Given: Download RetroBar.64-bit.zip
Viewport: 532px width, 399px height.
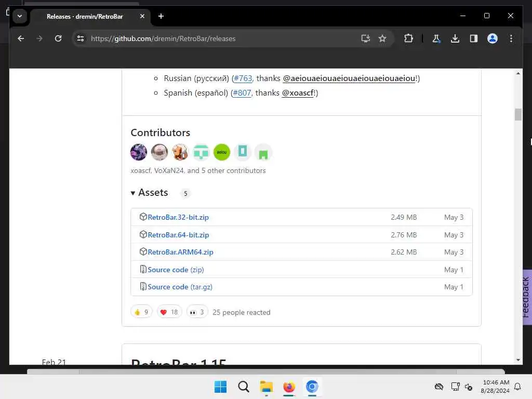Looking at the screenshot, I should (178, 235).
